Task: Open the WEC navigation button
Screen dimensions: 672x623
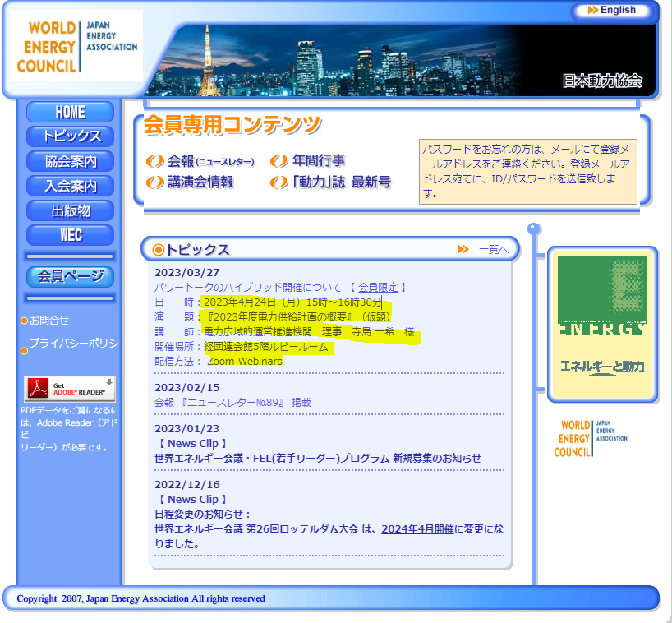Action: click(71, 235)
